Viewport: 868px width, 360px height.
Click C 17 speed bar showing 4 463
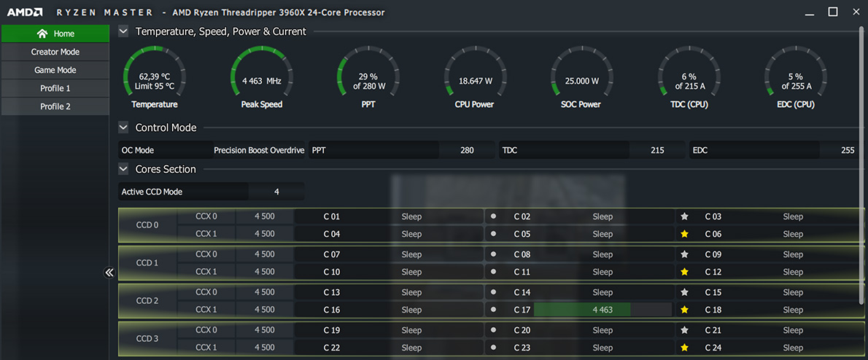602,310
